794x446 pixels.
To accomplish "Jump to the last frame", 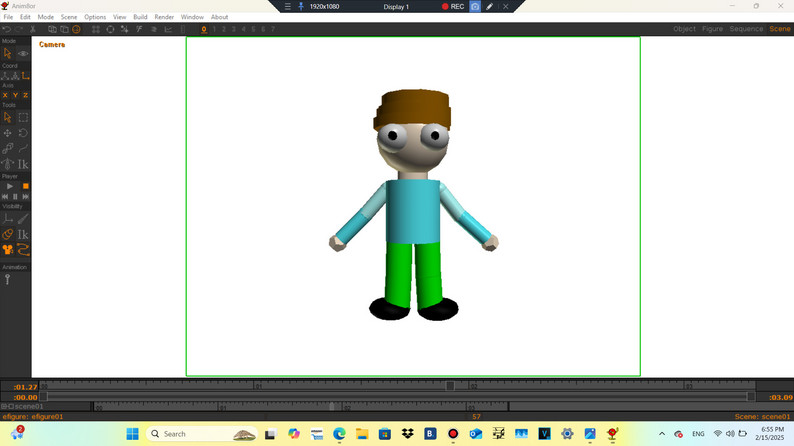I will click(x=25, y=196).
